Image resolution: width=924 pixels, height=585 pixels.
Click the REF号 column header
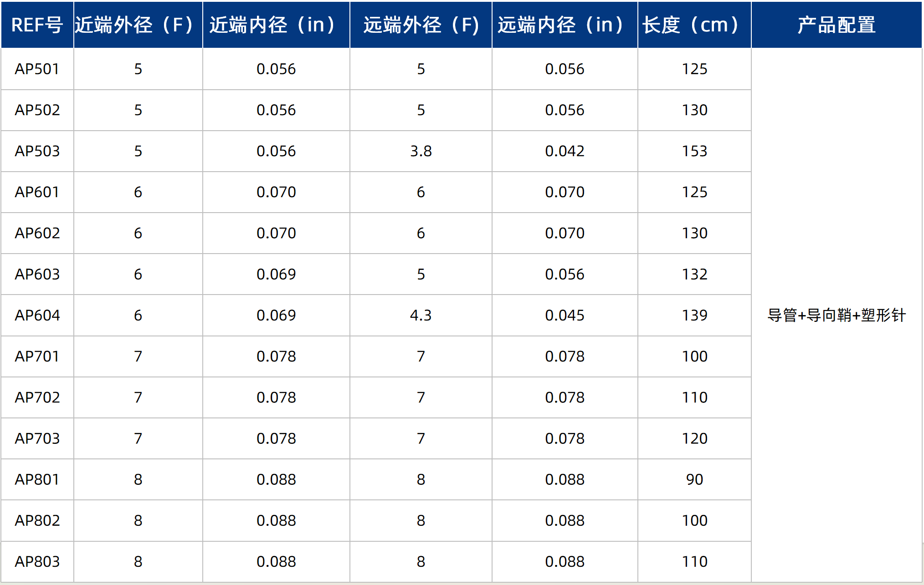(x=37, y=25)
